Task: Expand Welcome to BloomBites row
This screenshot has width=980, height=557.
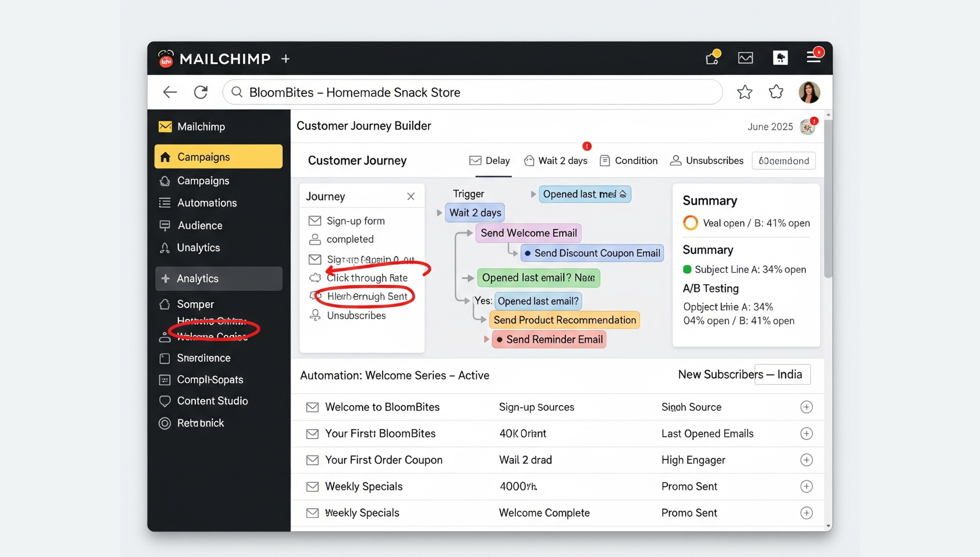Action: point(806,407)
